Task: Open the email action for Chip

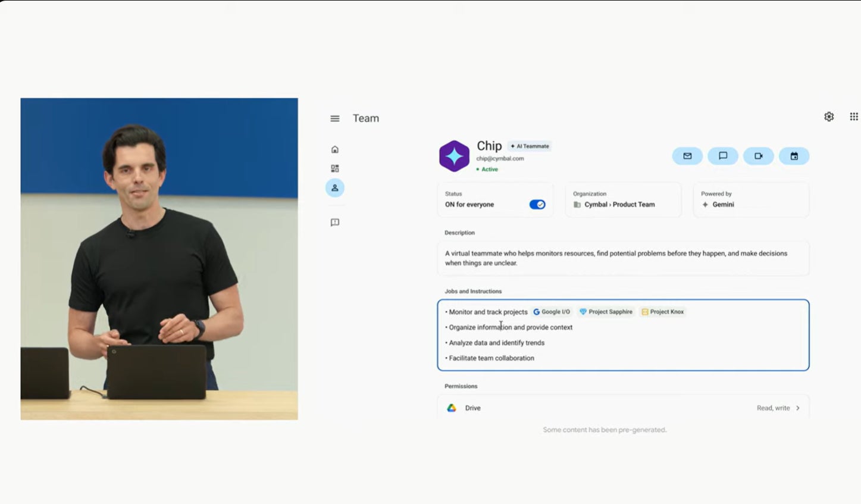Action: pyautogui.click(x=687, y=156)
